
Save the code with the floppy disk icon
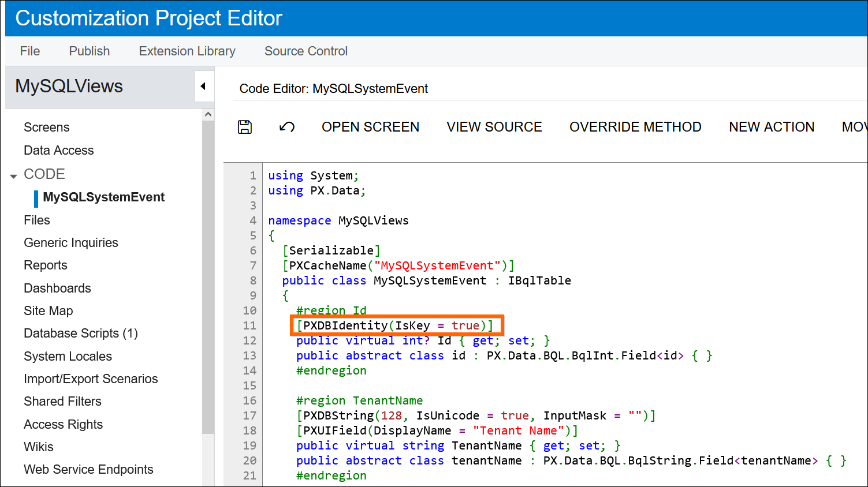245,127
